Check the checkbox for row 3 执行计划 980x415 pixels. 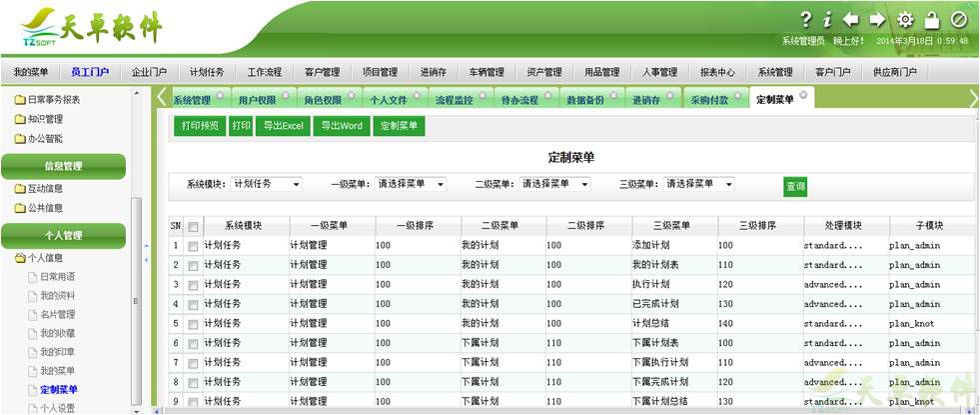[x=193, y=285]
